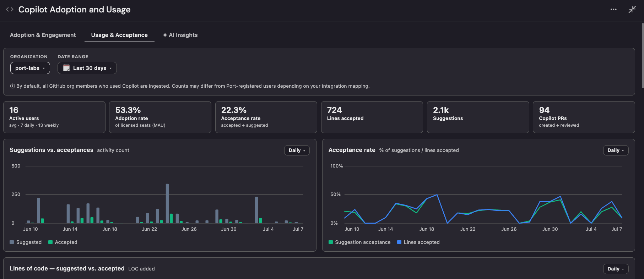Click the 'of licensed seats (MAU)' text
This screenshot has width=644, height=279.
pos(140,125)
